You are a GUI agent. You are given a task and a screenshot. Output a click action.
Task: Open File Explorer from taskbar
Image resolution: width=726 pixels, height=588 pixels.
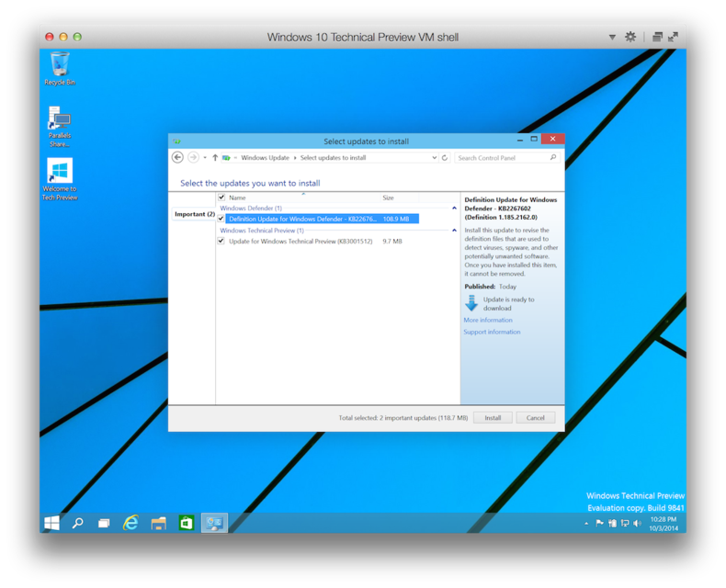coord(159,523)
